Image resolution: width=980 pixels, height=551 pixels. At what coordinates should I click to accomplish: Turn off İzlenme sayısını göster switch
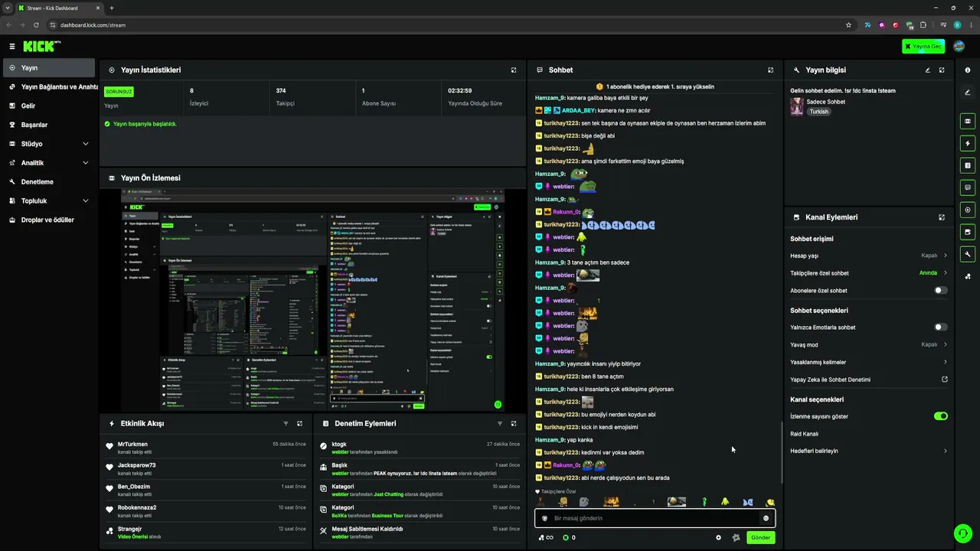pyautogui.click(x=941, y=416)
